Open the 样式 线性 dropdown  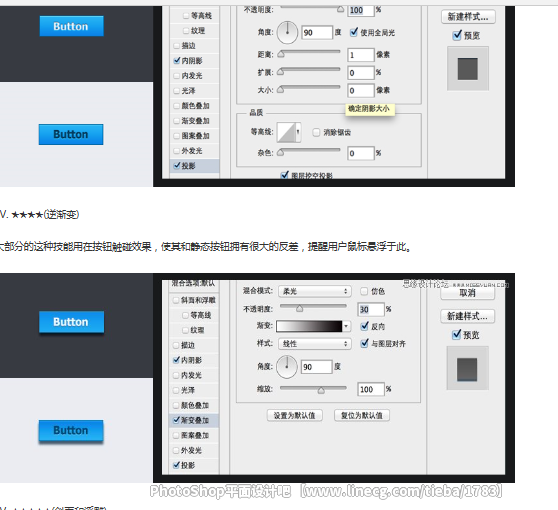click(x=315, y=343)
